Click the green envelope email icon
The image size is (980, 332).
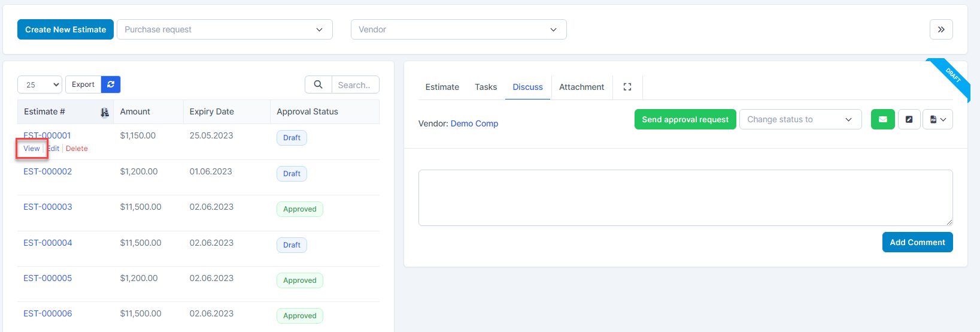882,119
